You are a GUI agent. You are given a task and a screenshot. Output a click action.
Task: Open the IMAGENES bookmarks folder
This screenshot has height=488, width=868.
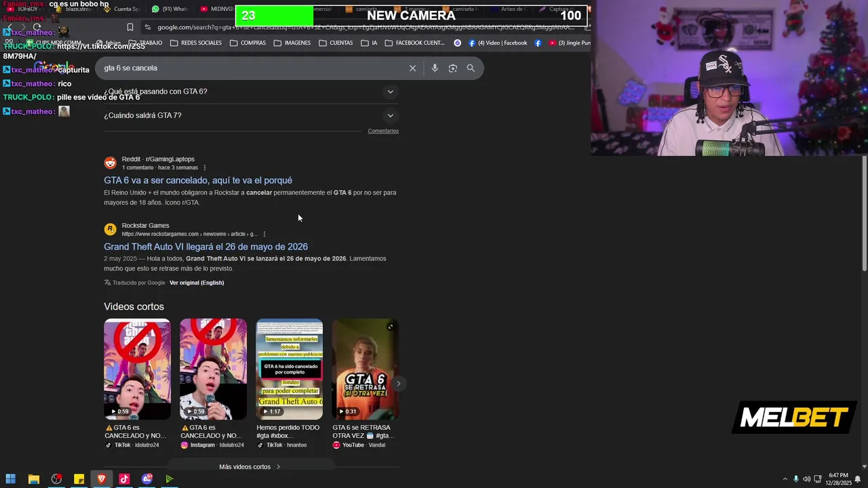tap(292, 43)
